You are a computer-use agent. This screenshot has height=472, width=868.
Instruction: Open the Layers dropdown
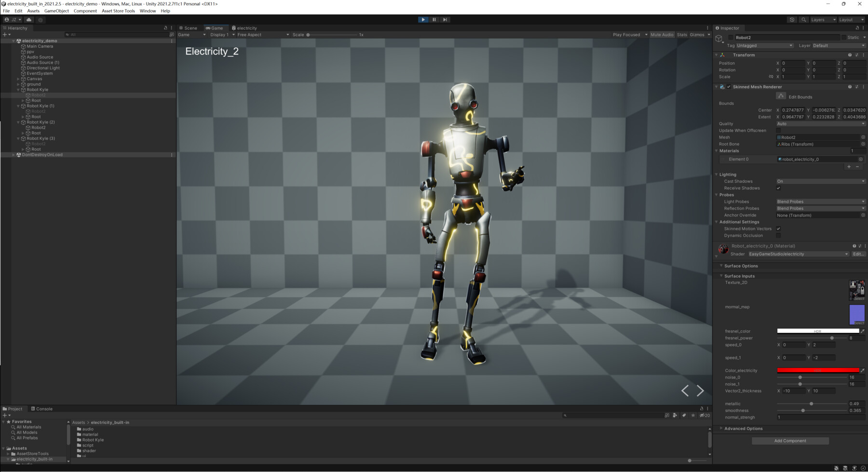823,20
